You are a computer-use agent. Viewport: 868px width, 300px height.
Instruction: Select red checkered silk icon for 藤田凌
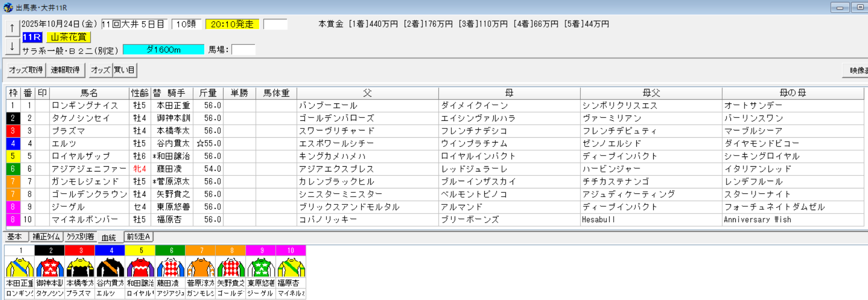(x=170, y=267)
